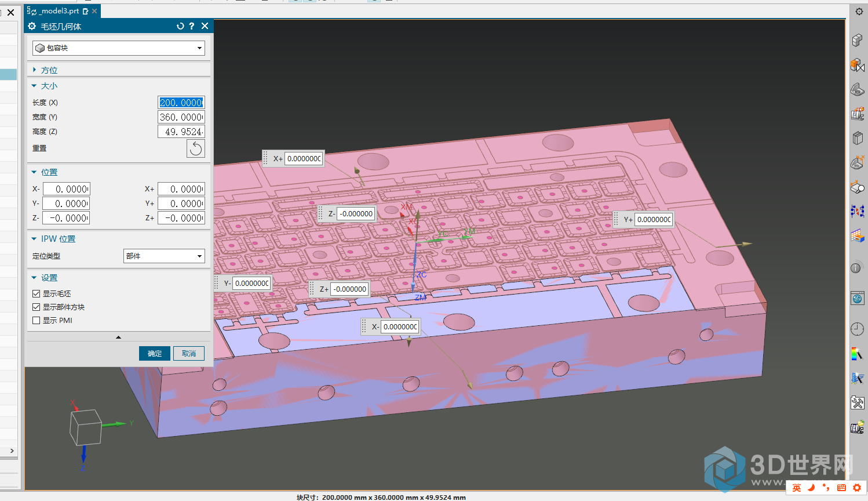This screenshot has width=868, height=501.
Task: Enable the 显示 PMI checkbox
Action: [x=36, y=321]
